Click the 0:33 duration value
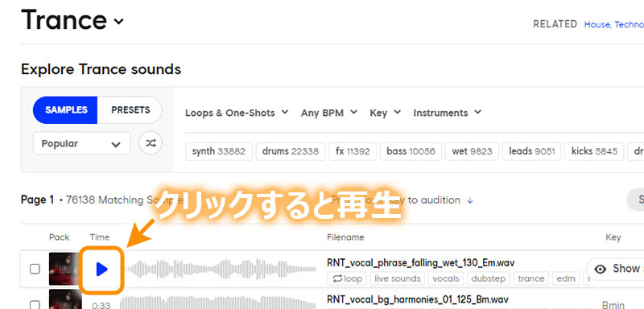The width and height of the screenshot is (644, 309). [x=101, y=306]
